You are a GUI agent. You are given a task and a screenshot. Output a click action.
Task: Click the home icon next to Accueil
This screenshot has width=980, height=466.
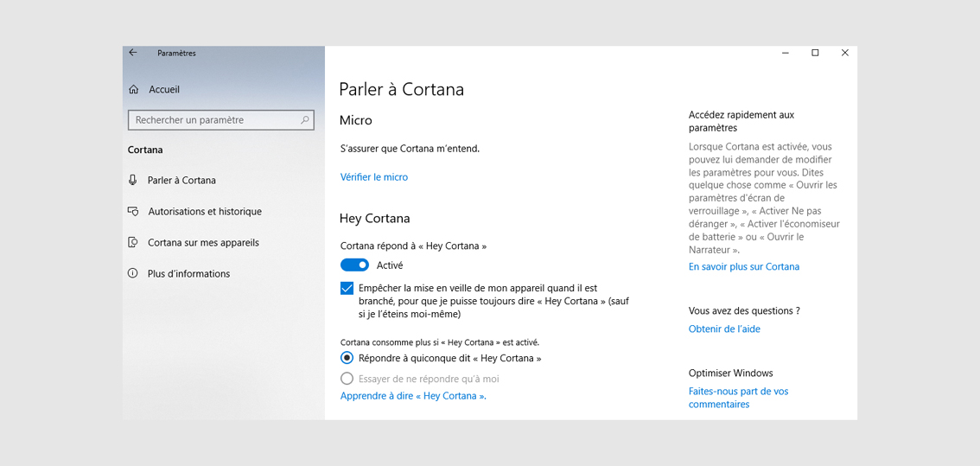[x=133, y=89]
